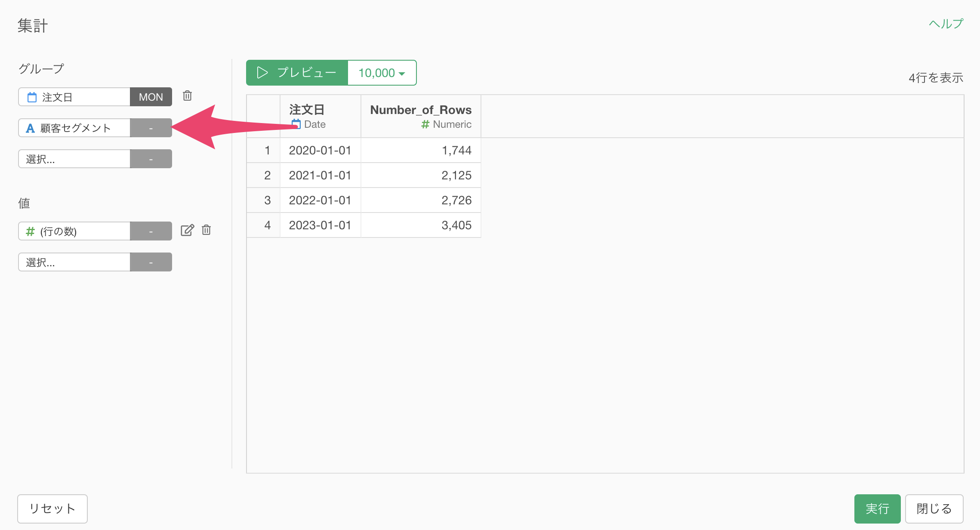980x530 pixels.
Task: Select the 2,726 row count cell
Action: [x=421, y=200]
